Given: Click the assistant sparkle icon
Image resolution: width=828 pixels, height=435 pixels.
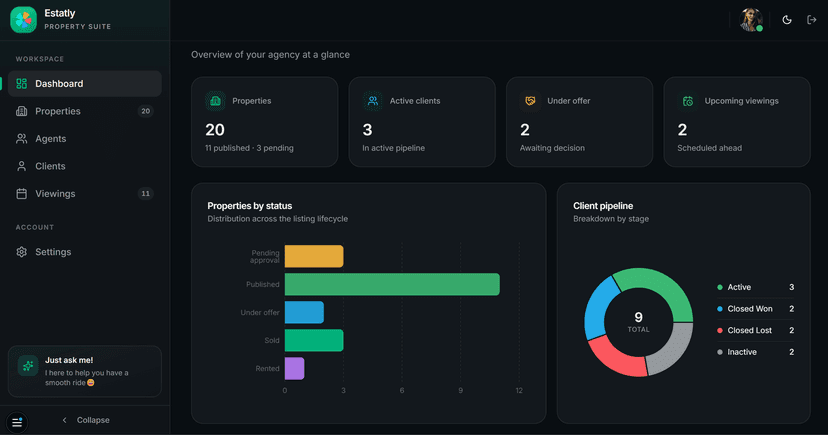Looking at the screenshot, I should [x=28, y=365].
